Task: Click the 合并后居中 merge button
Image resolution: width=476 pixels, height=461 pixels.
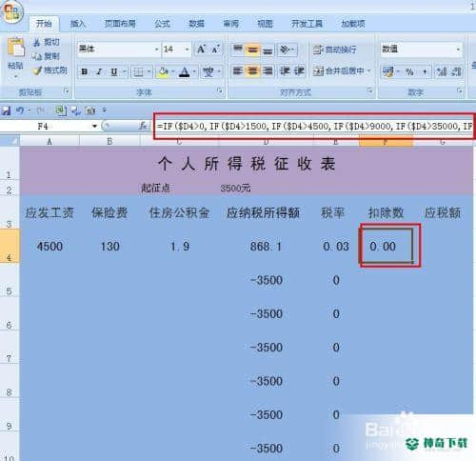Action: pos(342,71)
